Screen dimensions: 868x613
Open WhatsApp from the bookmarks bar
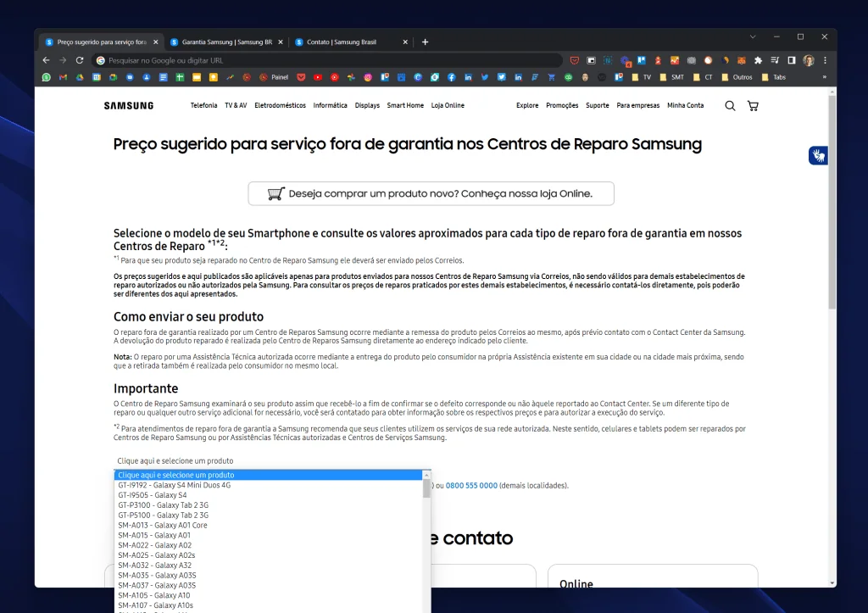pos(45,76)
